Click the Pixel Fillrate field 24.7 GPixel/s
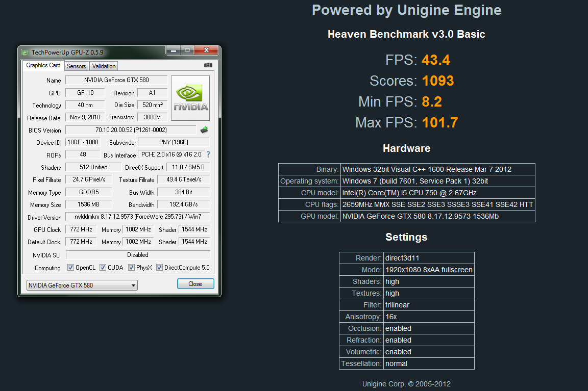The width and height of the screenshot is (588, 391). (x=89, y=180)
